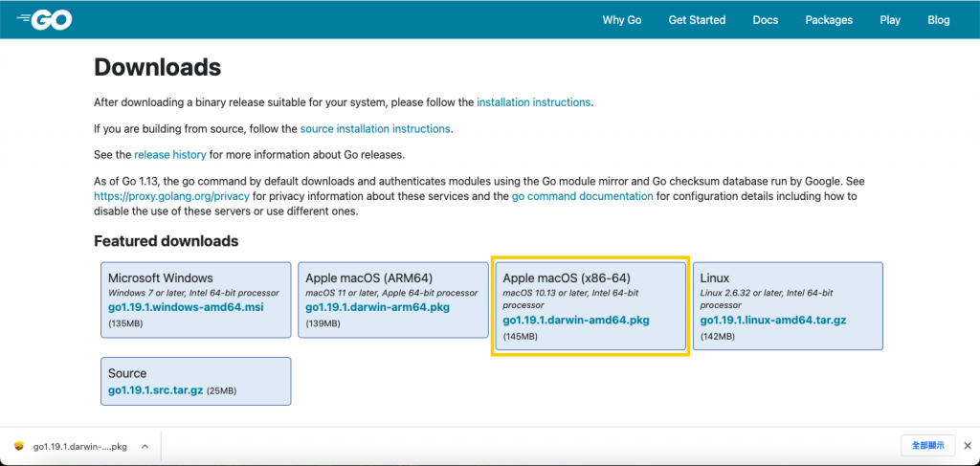Screen dimensions: 980x466
Task: Visit the Blog page
Action: point(938,20)
